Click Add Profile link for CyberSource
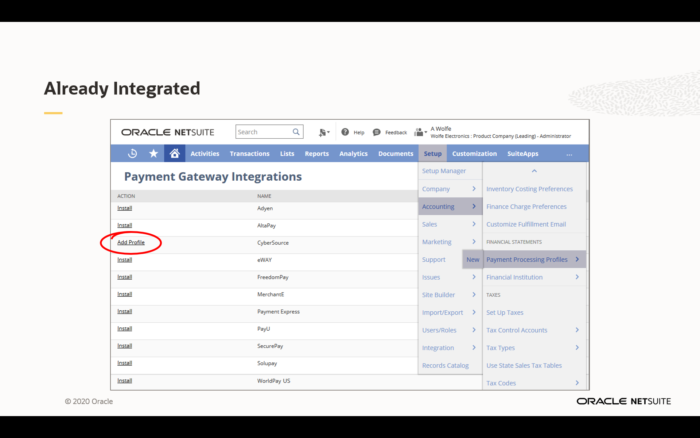The width and height of the screenshot is (700, 438). click(x=131, y=242)
